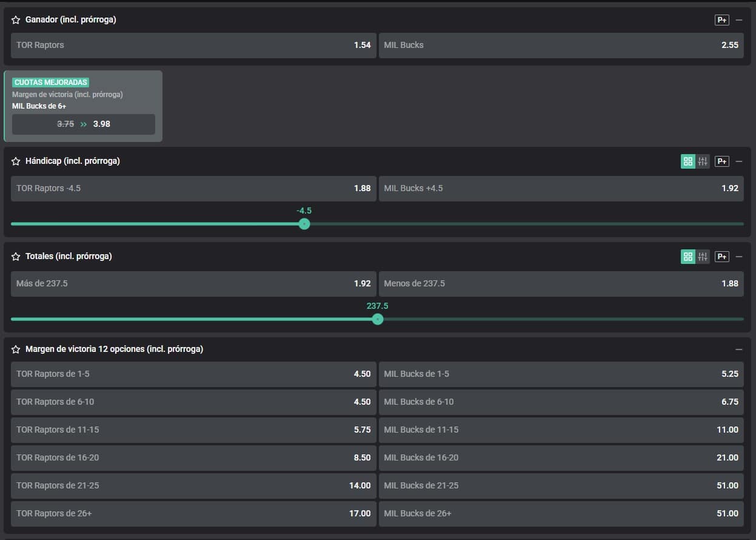The image size is (756, 540).
Task: Collapse the Hándicap market section
Action: (x=739, y=161)
